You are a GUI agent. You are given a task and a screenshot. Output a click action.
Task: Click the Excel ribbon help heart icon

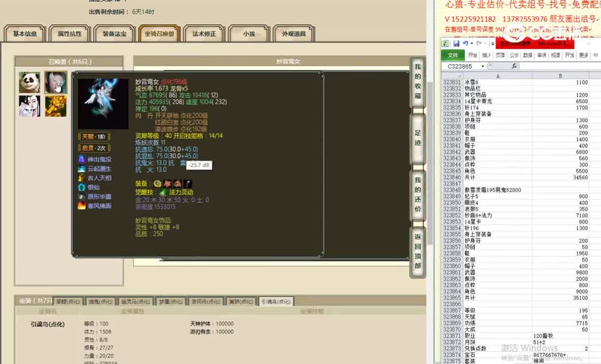click(x=595, y=55)
